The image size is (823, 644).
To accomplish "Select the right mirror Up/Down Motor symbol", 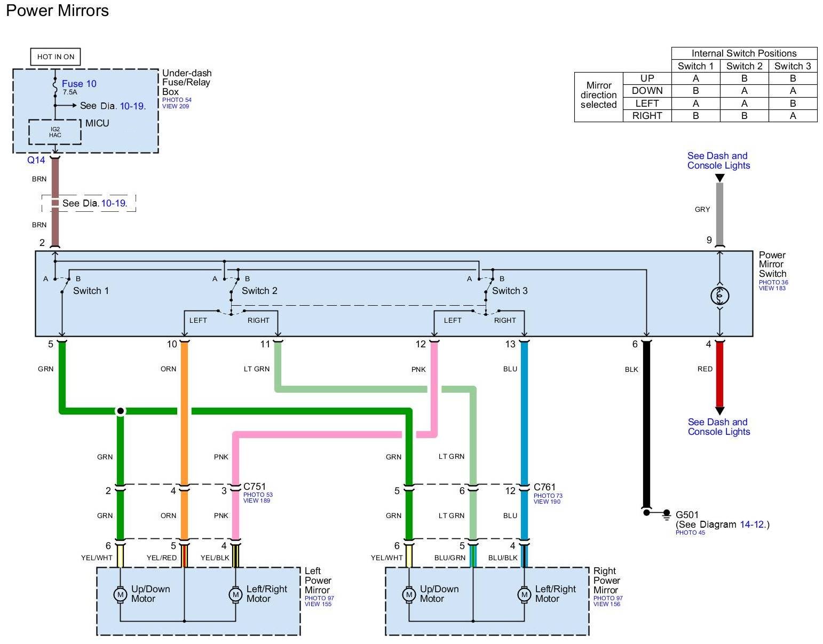I will click(409, 594).
